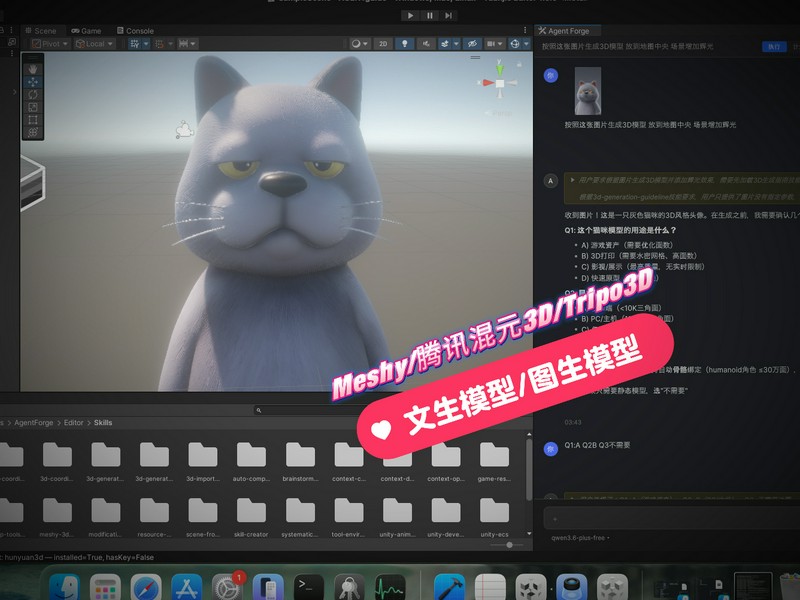Select the unity-ecs folder
This screenshot has height=600, width=800.
tap(494, 517)
